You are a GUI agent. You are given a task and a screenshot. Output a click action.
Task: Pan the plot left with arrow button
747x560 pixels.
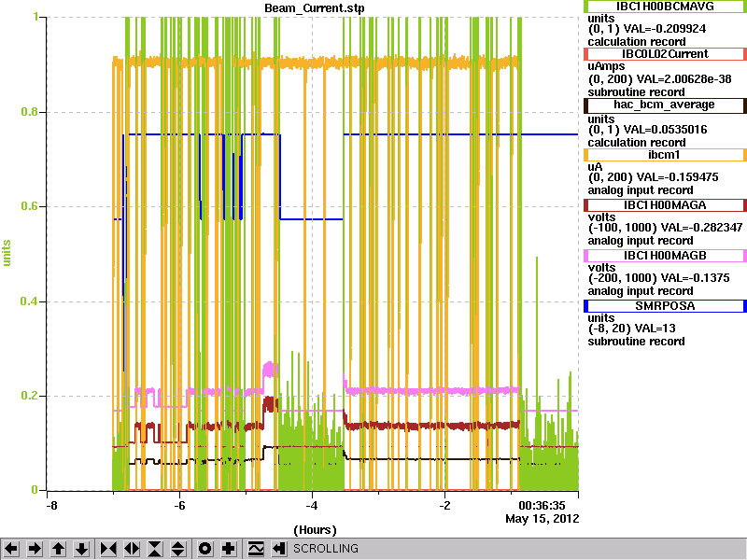11,549
